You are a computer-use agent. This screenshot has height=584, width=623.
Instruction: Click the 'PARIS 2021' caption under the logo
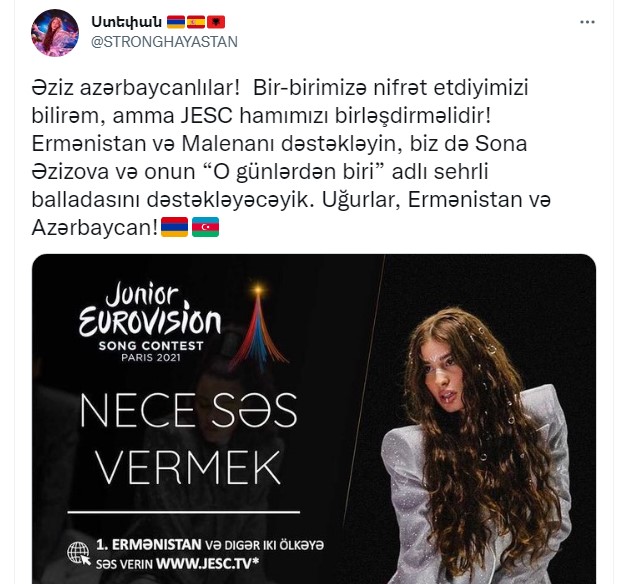pyautogui.click(x=151, y=357)
